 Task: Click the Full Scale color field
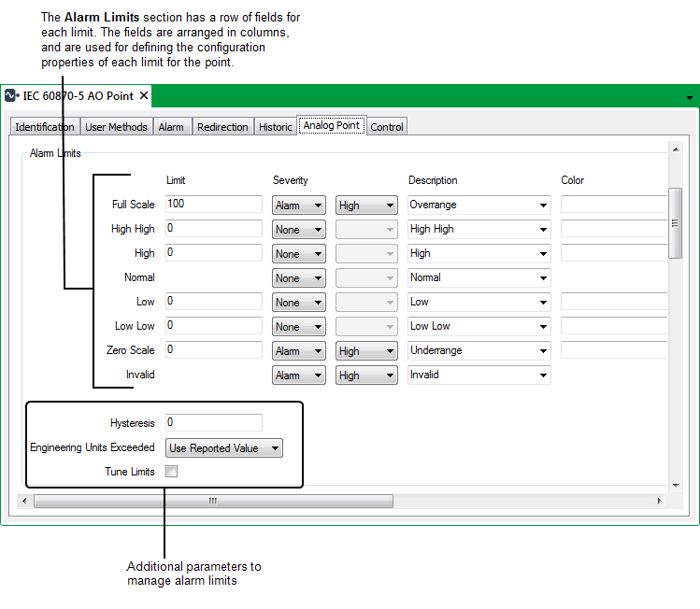(614, 205)
